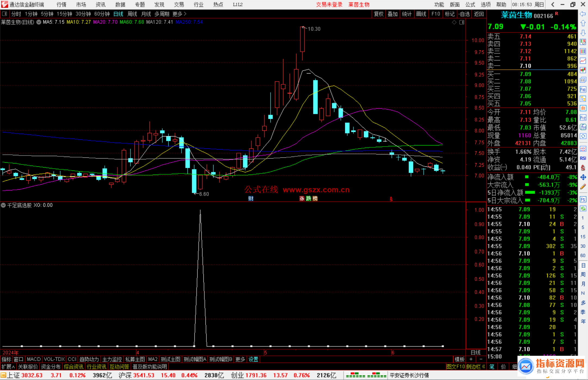Image resolution: width=588 pixels, height=380 pixels.
Task: Click the F12 sidebar icon
Action: tap(583, 118)
